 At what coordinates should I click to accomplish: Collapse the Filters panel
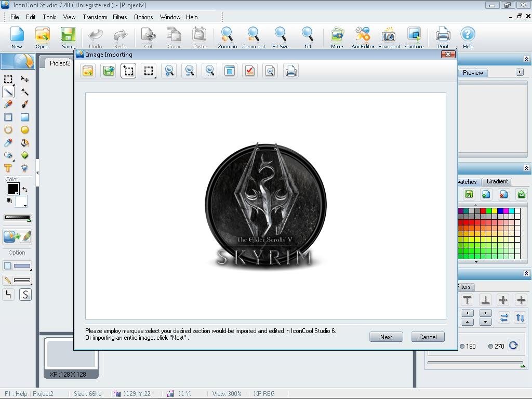[526, 273]
